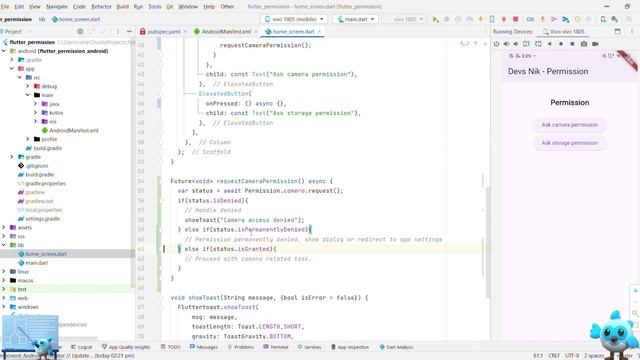Select build.gradle under the app folder
640x360 pixels.
pos(44,148)
